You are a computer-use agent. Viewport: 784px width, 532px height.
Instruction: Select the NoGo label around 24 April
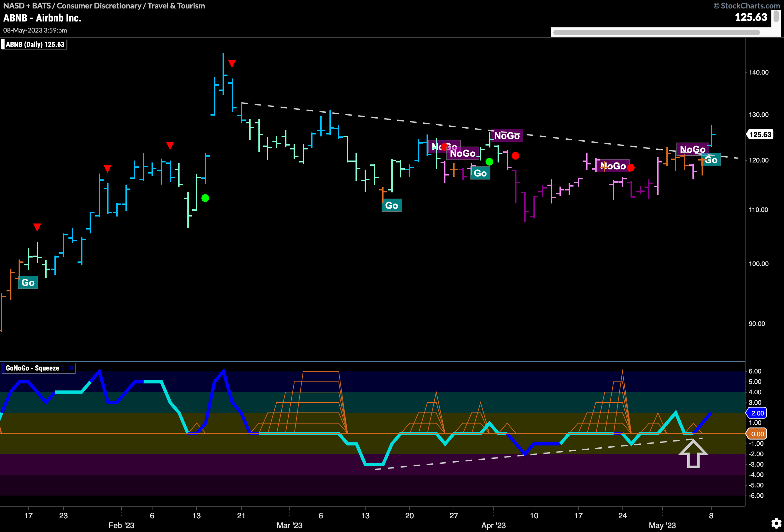pos(613,166)
